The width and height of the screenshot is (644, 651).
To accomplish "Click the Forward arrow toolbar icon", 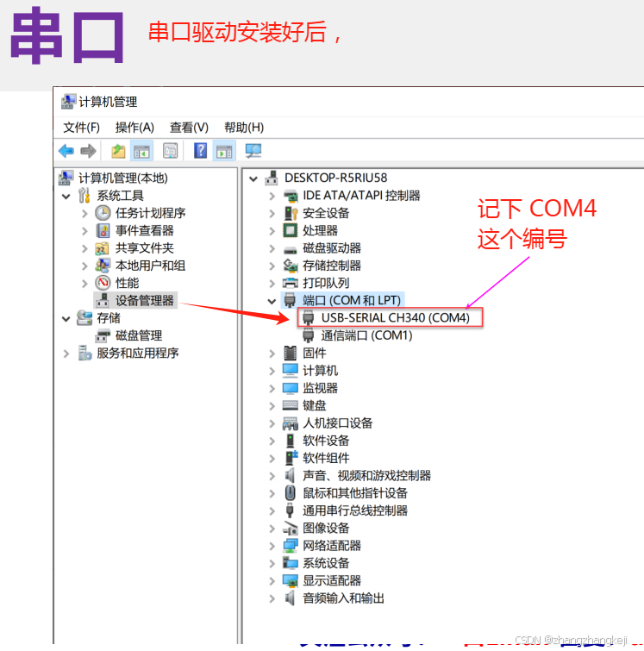I will tap(88, 151).
